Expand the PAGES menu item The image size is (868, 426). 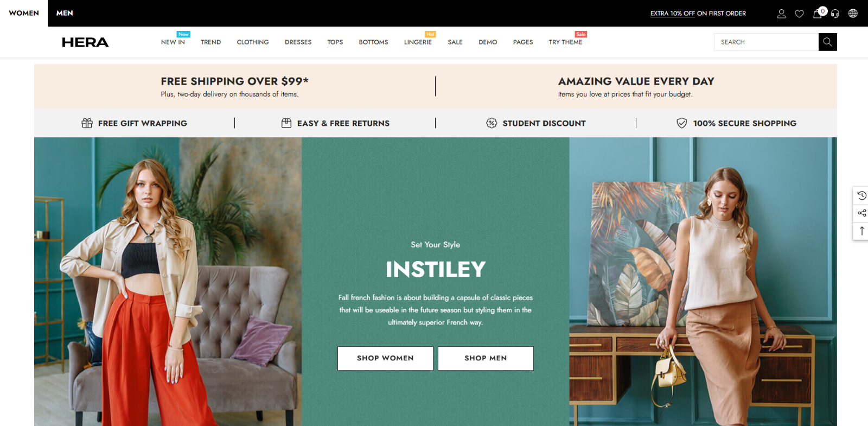point(523,42)
